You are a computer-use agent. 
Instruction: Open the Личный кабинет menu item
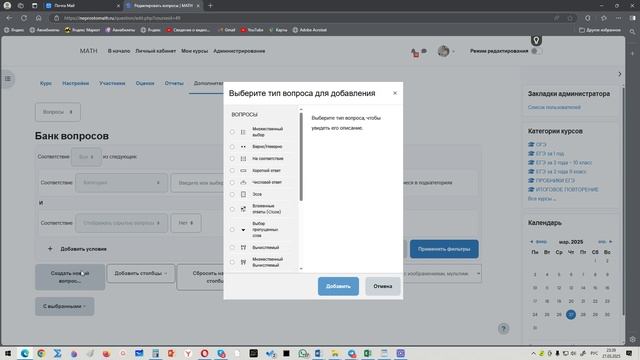coord(156,51)
